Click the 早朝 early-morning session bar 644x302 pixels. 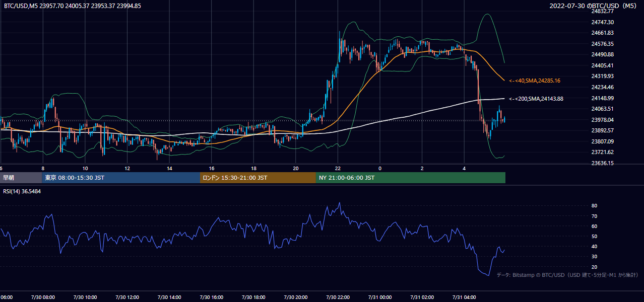(21, 178)
